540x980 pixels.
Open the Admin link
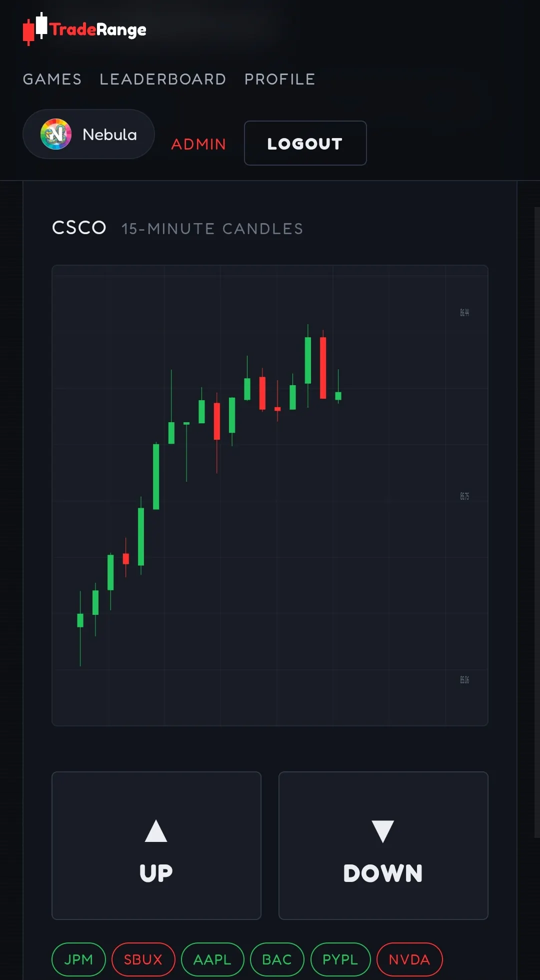198,144
